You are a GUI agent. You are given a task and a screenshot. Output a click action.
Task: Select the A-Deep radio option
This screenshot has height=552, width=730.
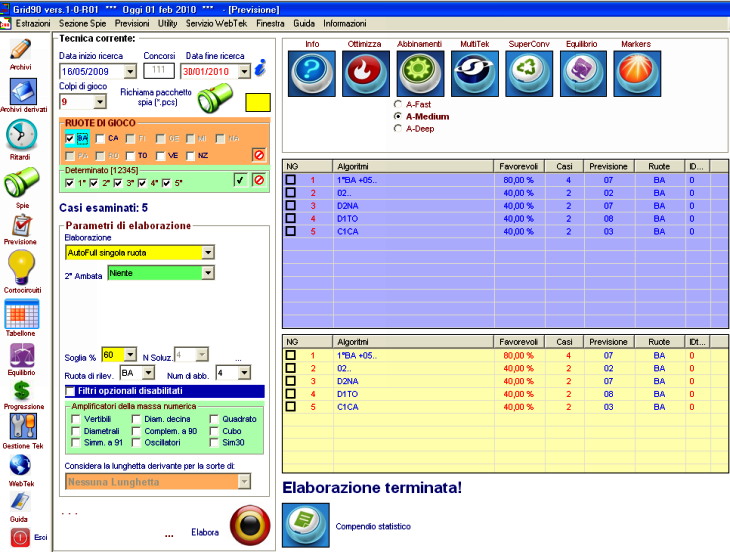398,128
